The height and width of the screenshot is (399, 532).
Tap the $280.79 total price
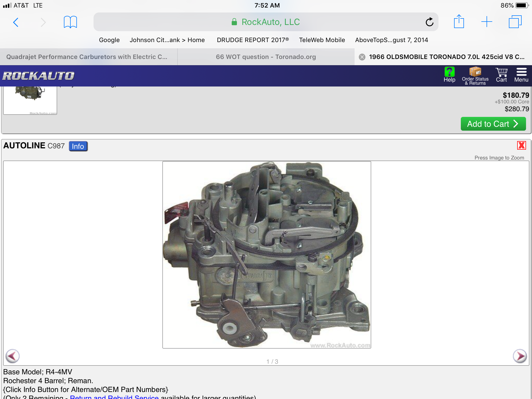[x=517, y=109]
